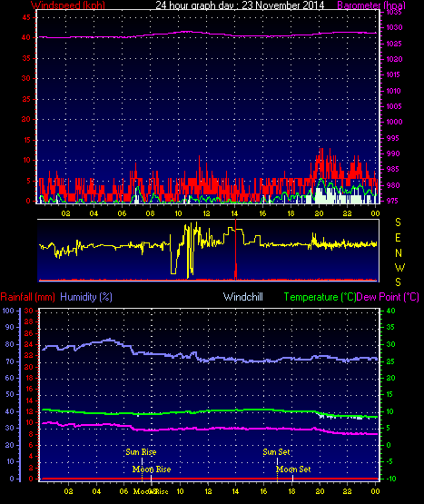Click the Humidity (%) legend label

tap(86, 297)
